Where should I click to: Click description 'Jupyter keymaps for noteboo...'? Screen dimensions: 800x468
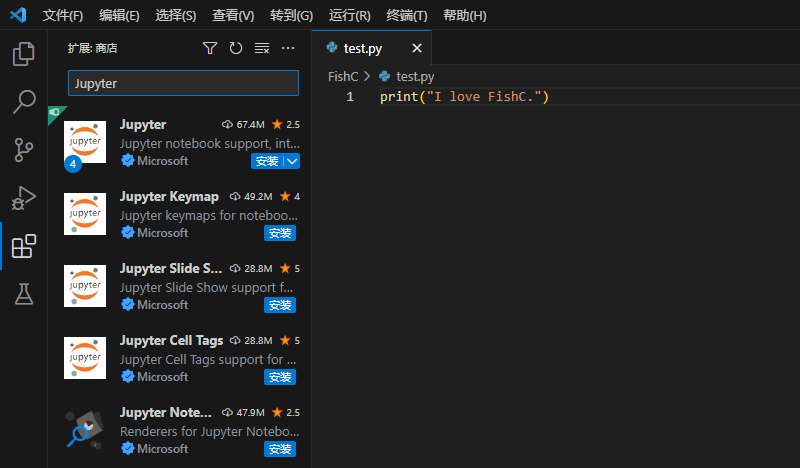coord(209,215)
